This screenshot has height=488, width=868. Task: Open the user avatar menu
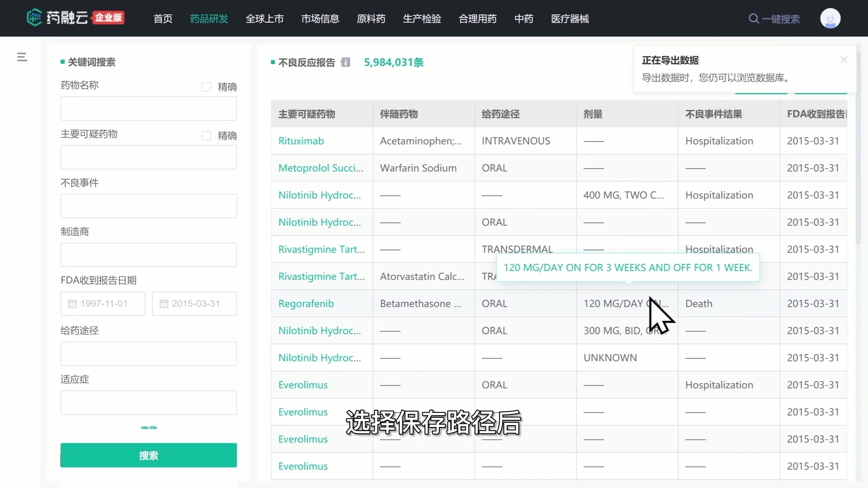point(830,19)
